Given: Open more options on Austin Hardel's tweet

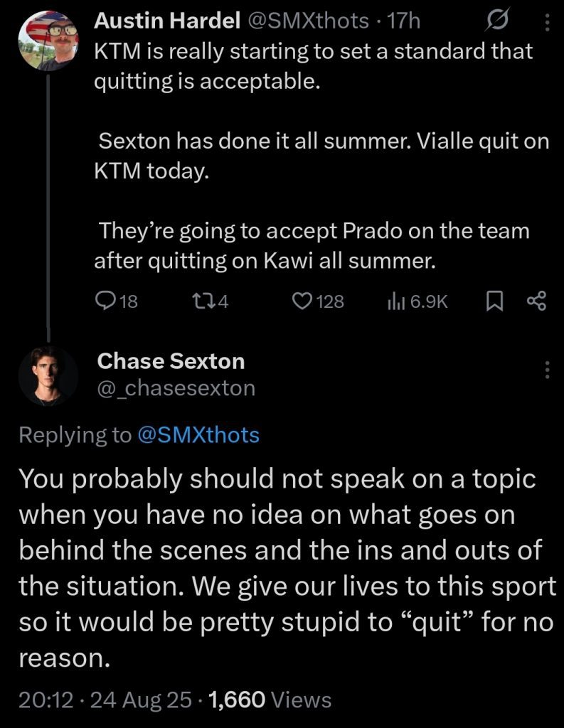Looking at the screenshot, I should 547,23.
